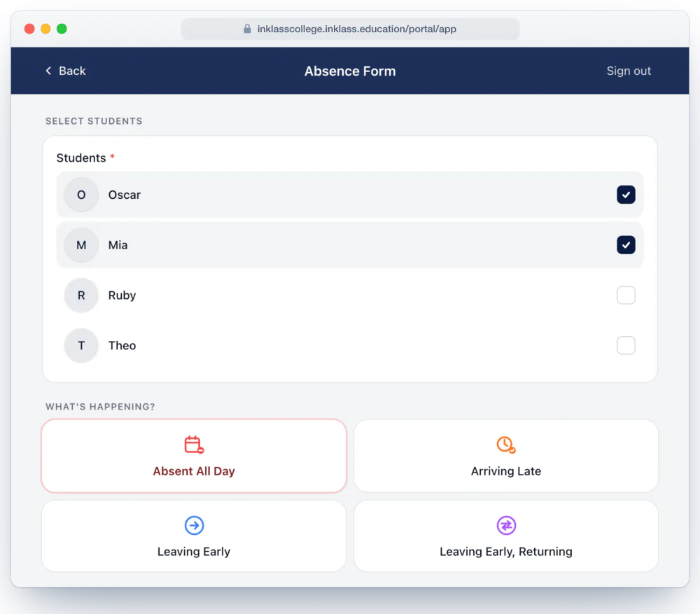Choose the Arriving Late label
Image resolution: width=700 pixels, height=614 pixels.
tap(506, 471)
